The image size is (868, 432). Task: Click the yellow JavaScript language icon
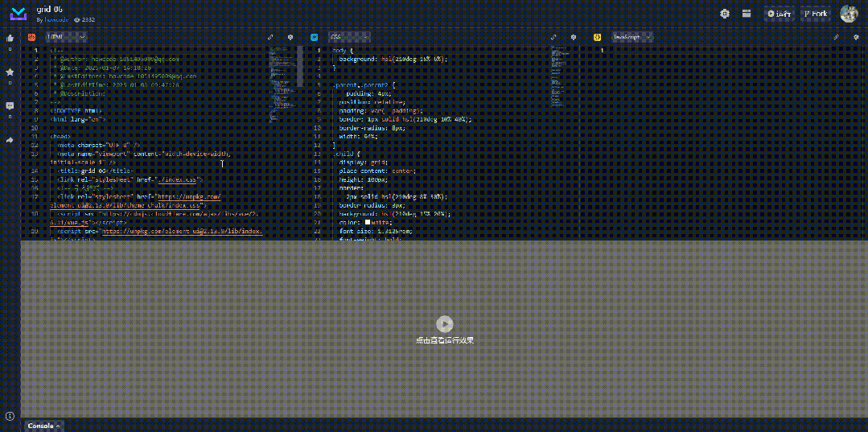tap(598, 37)
